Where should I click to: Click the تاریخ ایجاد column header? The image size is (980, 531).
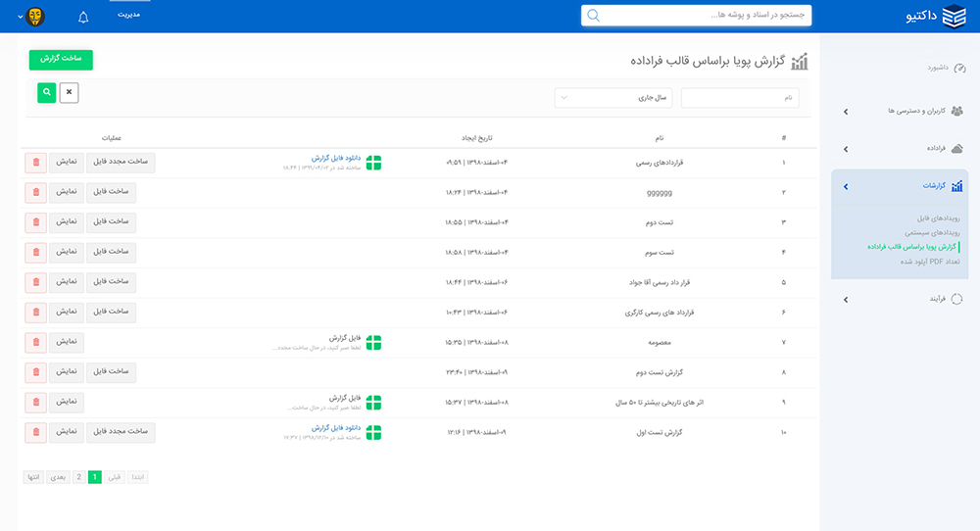[477, 138]
